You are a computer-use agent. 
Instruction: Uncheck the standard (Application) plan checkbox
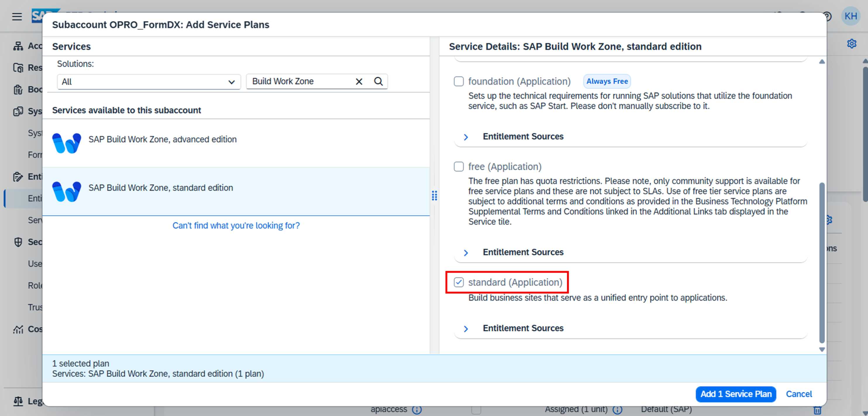[459, 282]
